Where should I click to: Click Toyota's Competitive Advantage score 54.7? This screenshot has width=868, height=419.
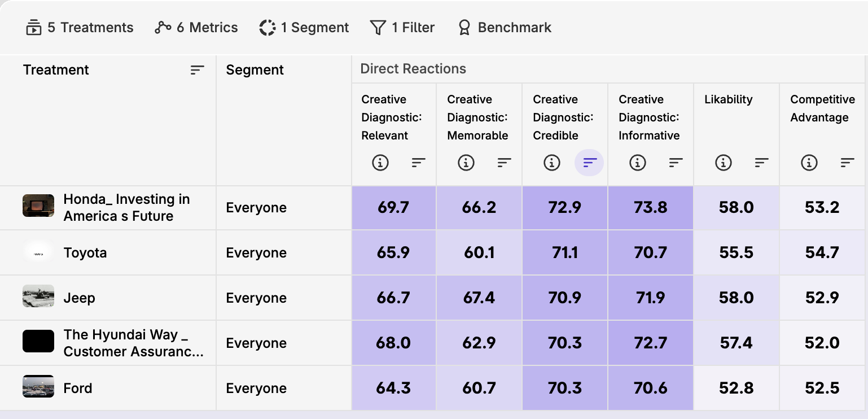822,253
